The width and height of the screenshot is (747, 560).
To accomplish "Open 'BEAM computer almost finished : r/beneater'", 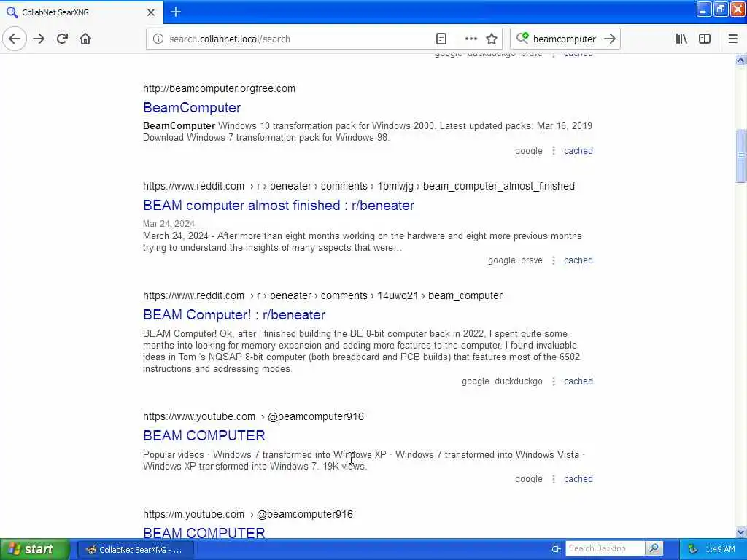I will pyautogui.click(x=279, y=205).
